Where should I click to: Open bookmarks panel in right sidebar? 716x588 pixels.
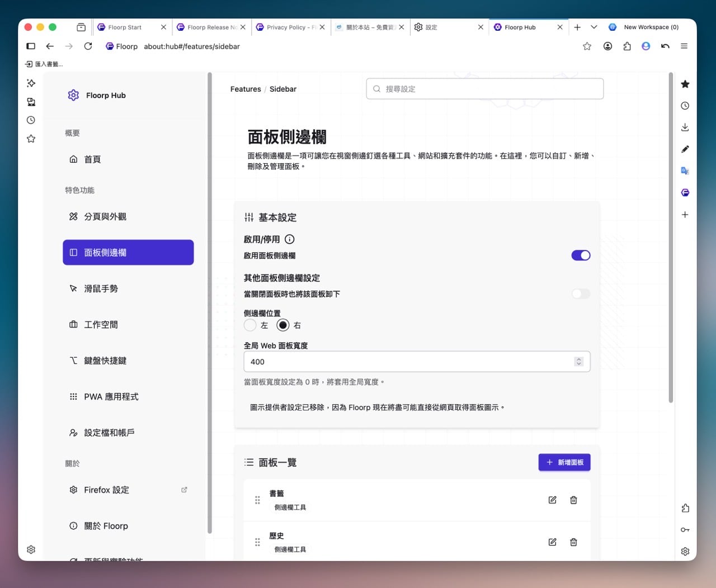[685, 84]
